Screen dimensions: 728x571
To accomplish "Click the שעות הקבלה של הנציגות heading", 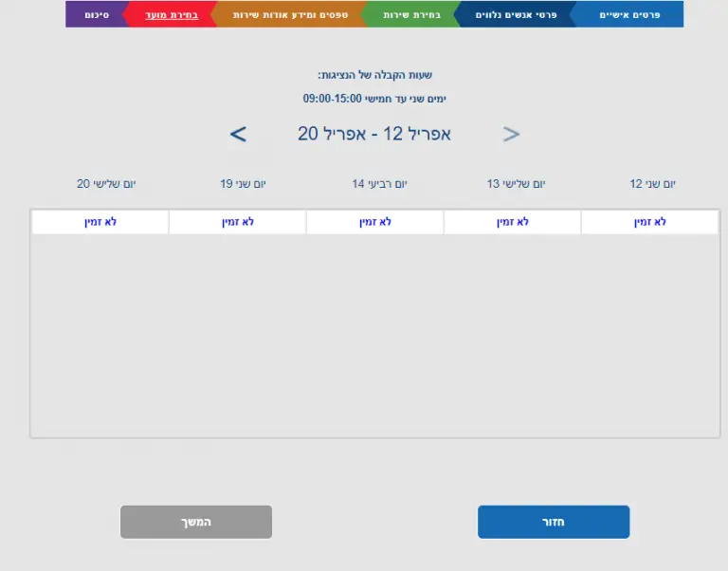I will [374, 75].
